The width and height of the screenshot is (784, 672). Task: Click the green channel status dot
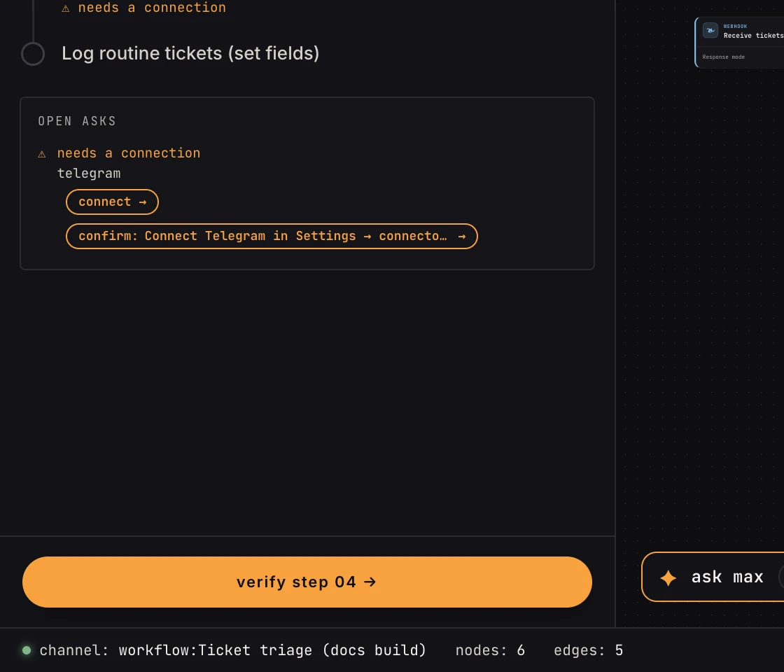pyautogui.click(x=27, y=650)
